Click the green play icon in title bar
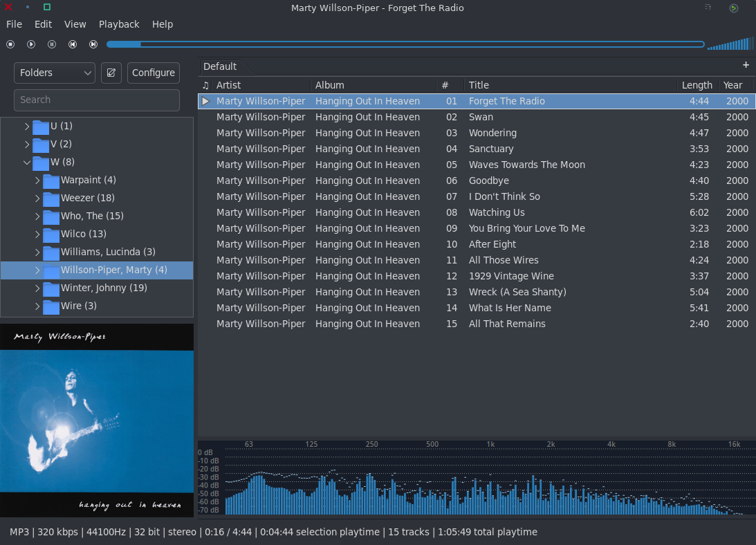The width and height of the screenshot is (756, 545). (733, 8)
